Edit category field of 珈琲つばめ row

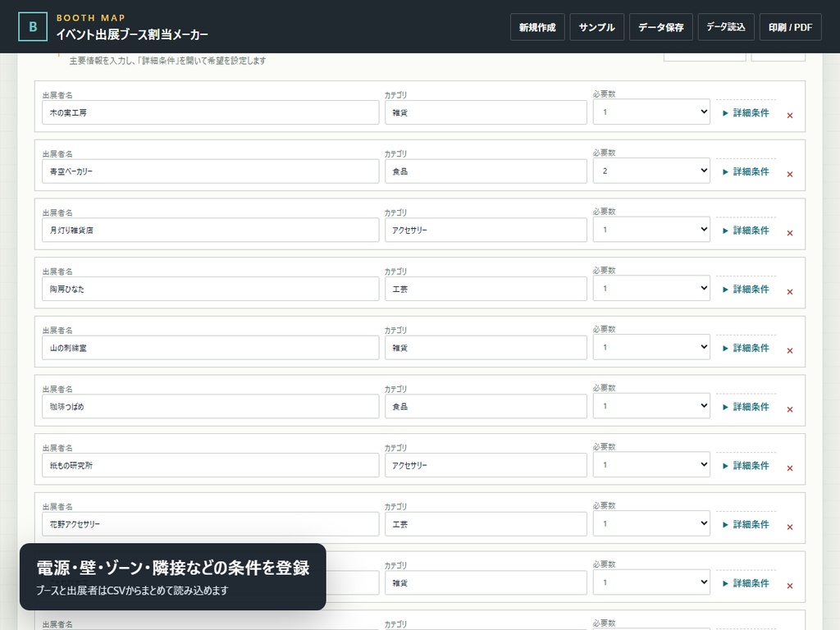point(486,407)
